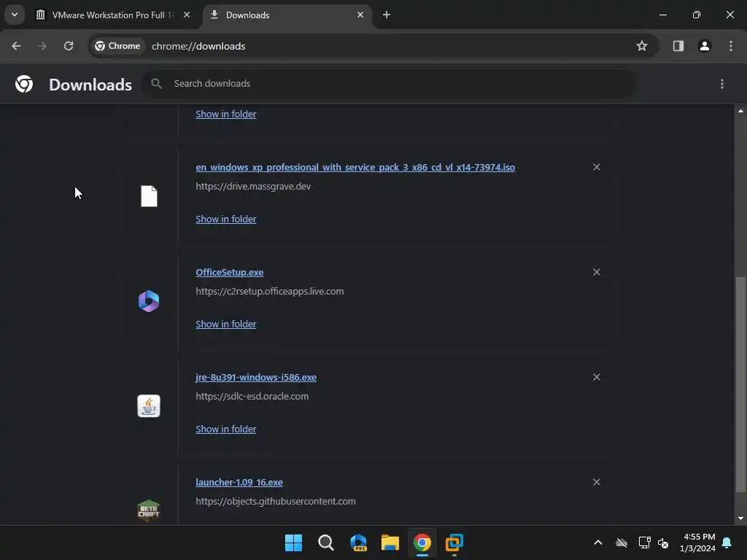Open the OfficeSetup.exe file link
747x560 pixels.
point(230,273)
